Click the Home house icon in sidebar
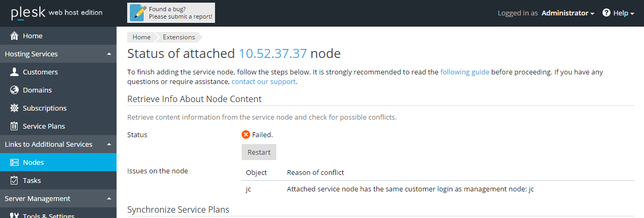 click(x=14, y=36)
